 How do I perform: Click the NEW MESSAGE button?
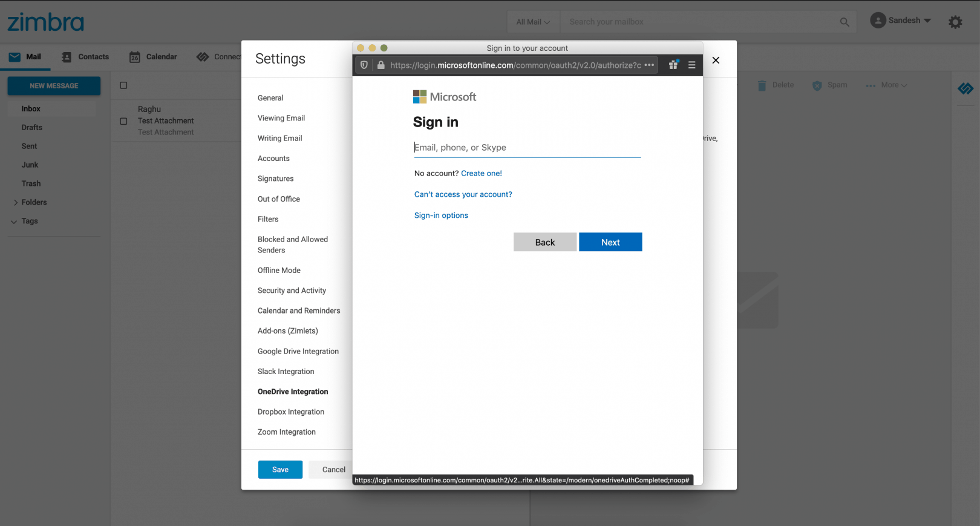click(x=54, y=86)
